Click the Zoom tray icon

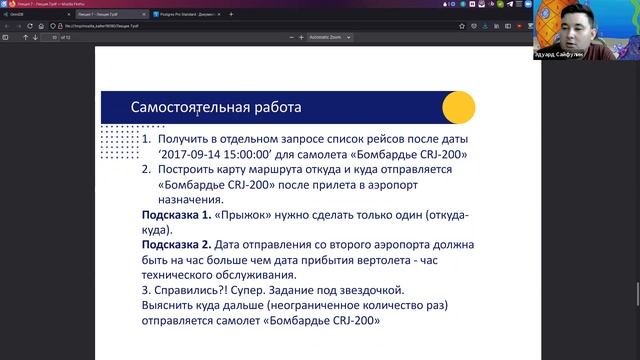[528, 4]
